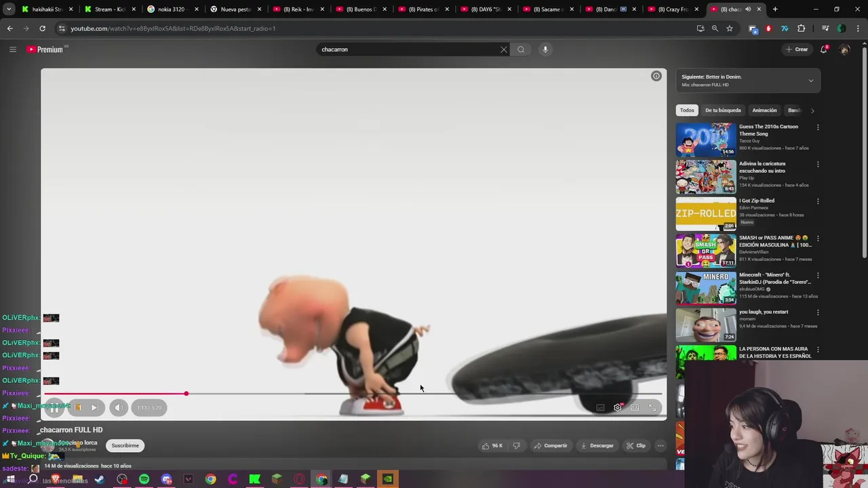Image resolution: width=868 pixels, height=488 pixels.
Task: Open Chrome three-dot menu
Action: tap(857, 28)
